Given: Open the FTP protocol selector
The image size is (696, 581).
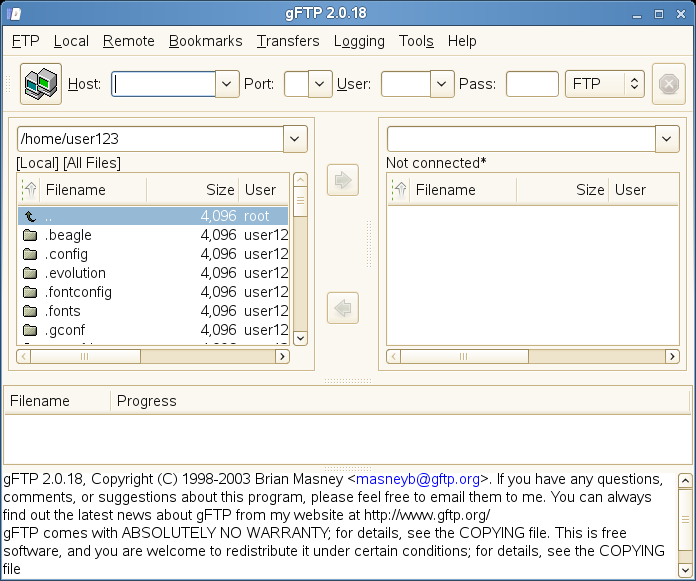Looking at the screenshot, I should pos(605,84).
